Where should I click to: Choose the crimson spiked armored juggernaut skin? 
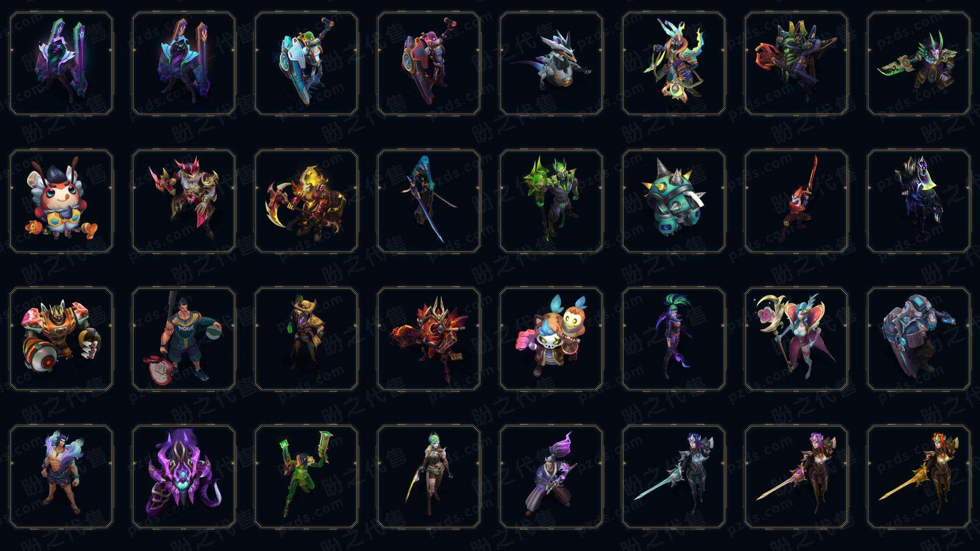[429, 339]
